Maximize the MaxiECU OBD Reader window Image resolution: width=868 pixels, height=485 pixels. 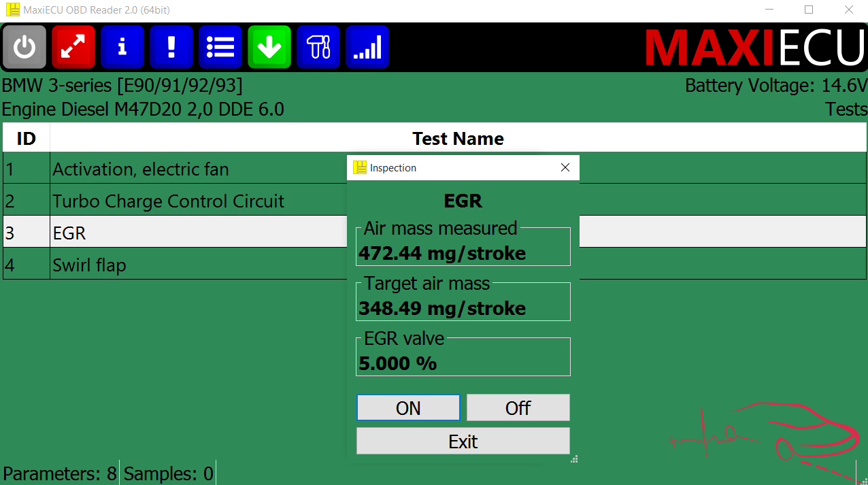809,10
